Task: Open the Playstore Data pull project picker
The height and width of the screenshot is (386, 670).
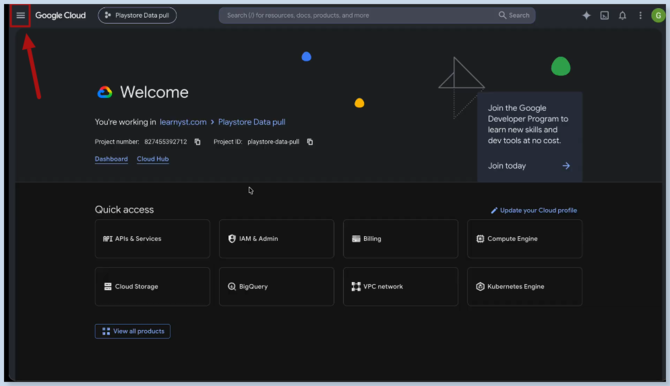Action: (137, 15)
